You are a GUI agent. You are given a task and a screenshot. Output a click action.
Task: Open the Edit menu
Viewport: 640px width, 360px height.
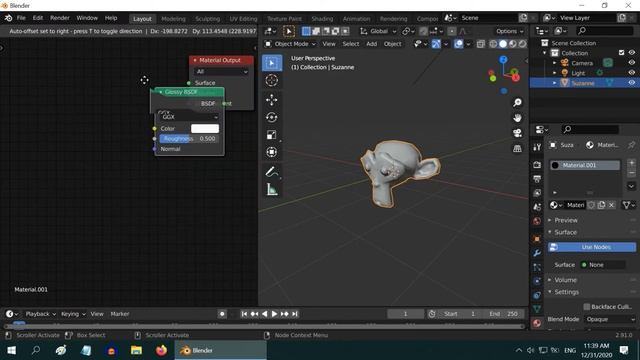(x=38, y=18)
